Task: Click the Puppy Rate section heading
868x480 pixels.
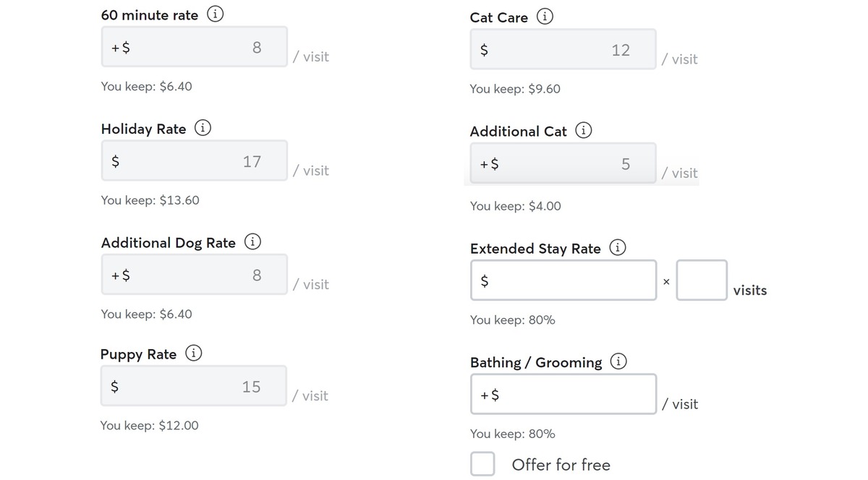Action: coord(138,354)
